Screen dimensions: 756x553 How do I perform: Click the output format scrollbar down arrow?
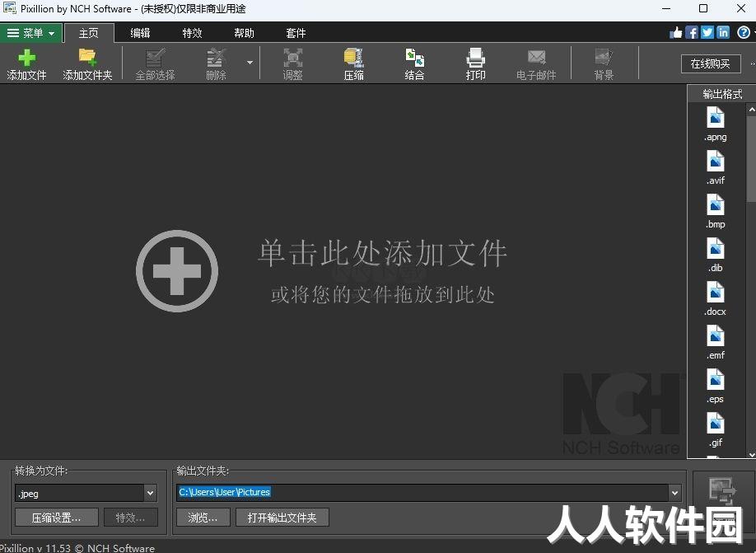(x=752, y=454)
